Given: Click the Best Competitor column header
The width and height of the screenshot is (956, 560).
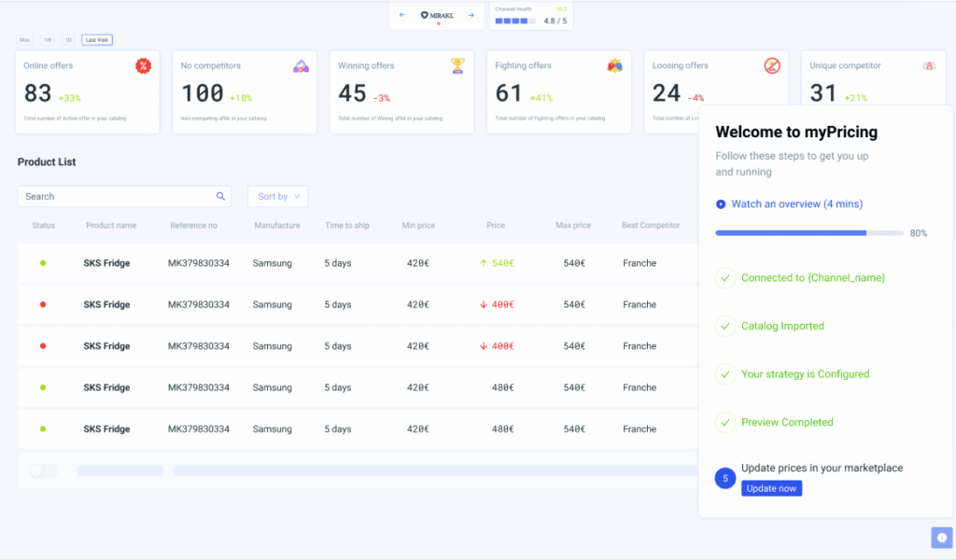Looking at the screenshot, I should [651, 226].
